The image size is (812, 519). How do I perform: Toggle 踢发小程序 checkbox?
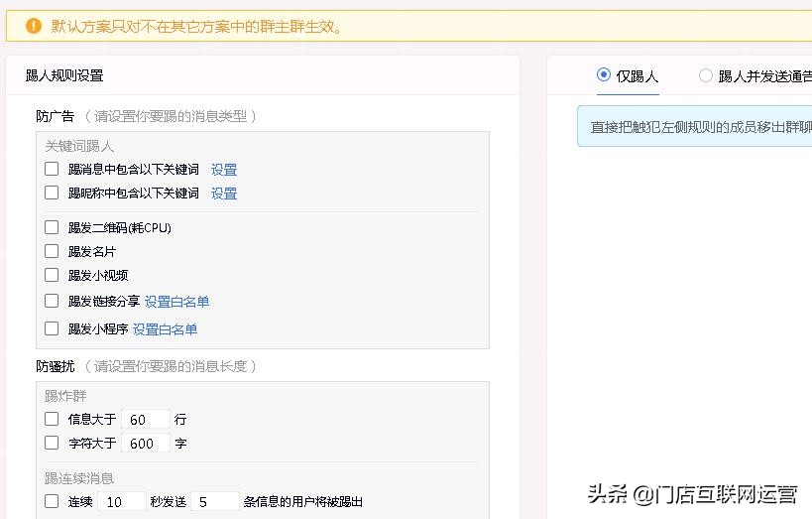[52, 328]
